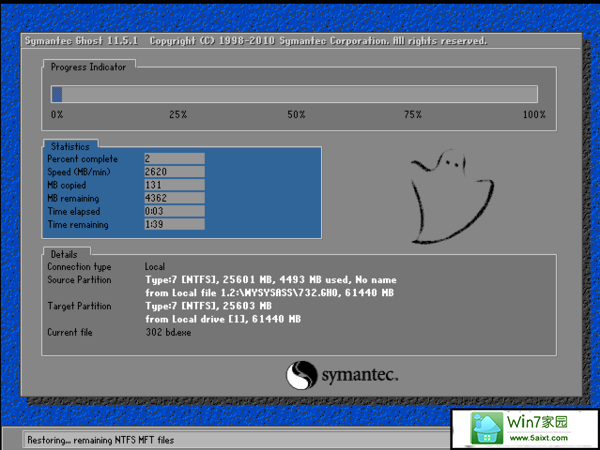600x450 pixels.
Task: Click the Current file label
Action: click(70, 332)
